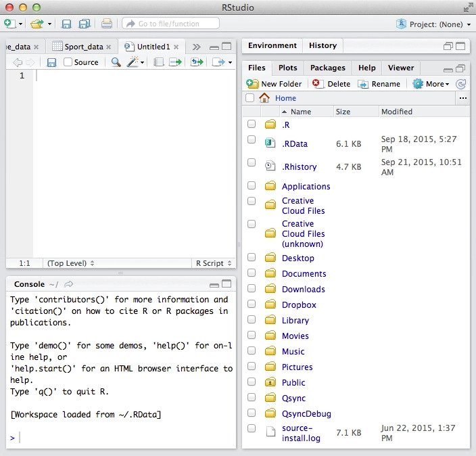
Task: Click the .Rhistory clock file icon
Action: 270,166
